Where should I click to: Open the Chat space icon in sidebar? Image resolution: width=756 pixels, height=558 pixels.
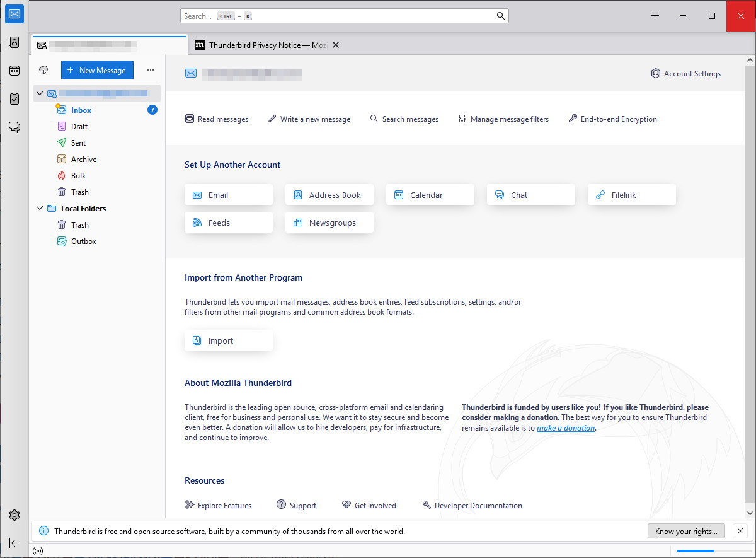click(14, 127)
